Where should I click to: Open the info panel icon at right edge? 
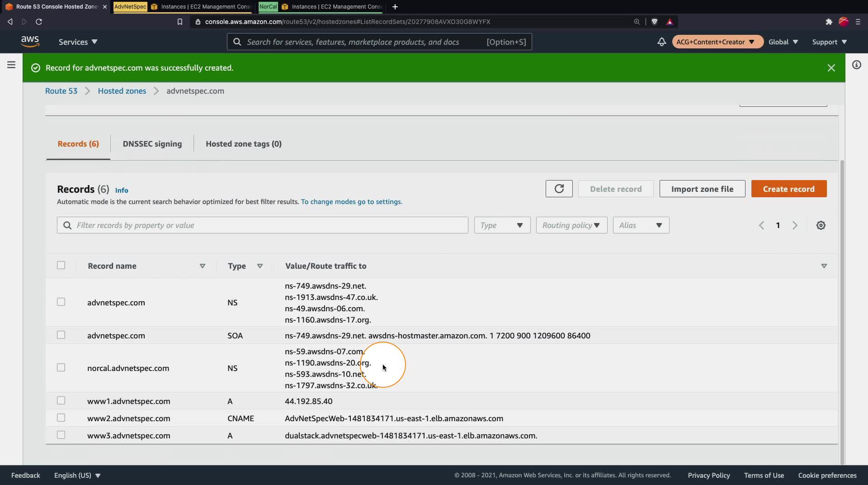856,65
